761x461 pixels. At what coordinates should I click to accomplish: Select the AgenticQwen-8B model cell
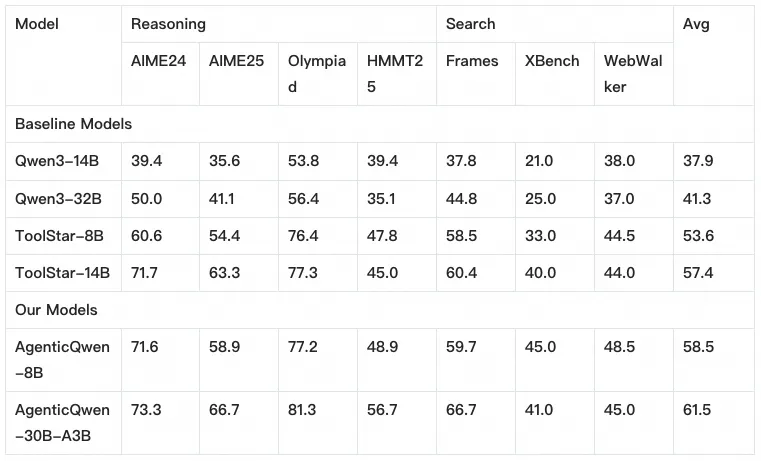point(62,360)
